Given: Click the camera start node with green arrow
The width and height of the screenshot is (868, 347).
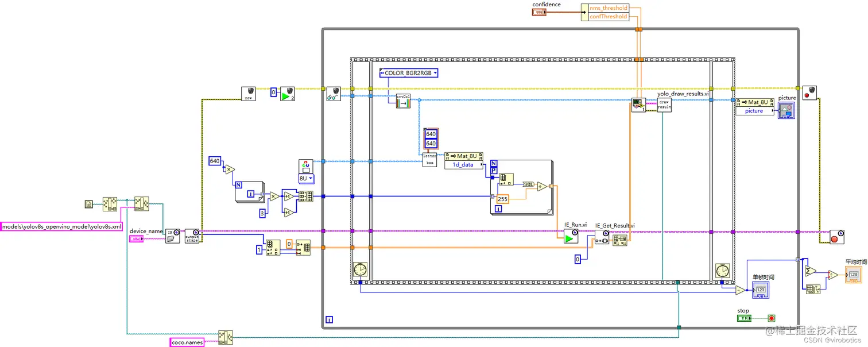Looking at the screenshot, I should pyautogui.click(x=288, y=94).
